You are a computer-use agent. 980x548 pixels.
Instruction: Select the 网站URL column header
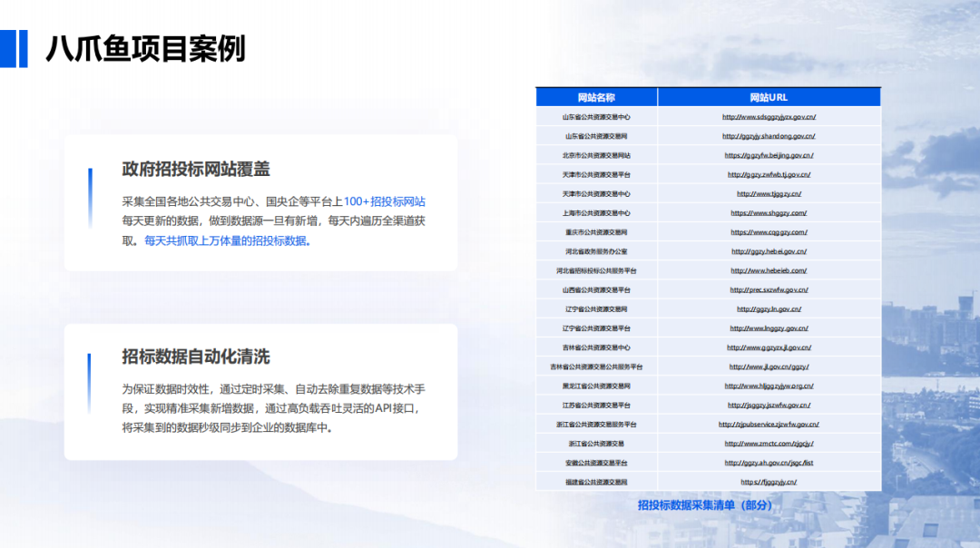tap(769, 97)
